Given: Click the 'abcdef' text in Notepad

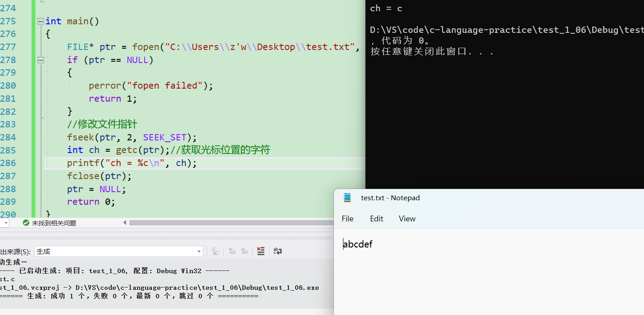Looking at the screenshot, I should click(x=358, y=244).
